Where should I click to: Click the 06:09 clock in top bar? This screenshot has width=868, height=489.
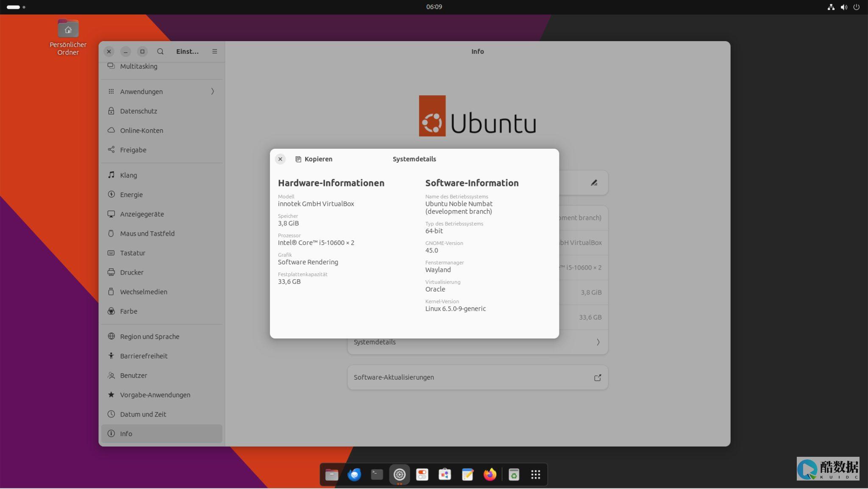pyautogui.click(x=434, y=7)
